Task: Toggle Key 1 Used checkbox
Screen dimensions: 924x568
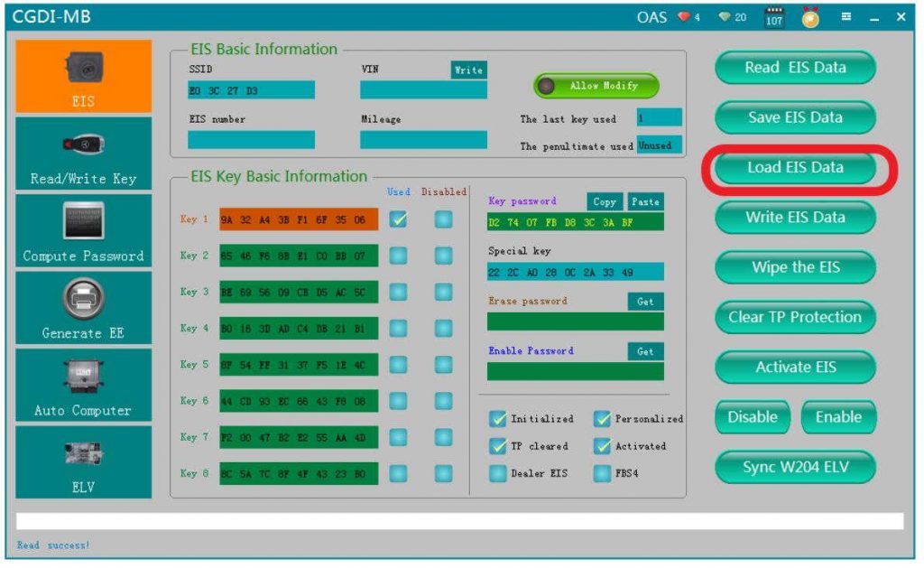Action: (x=398, y=219)
